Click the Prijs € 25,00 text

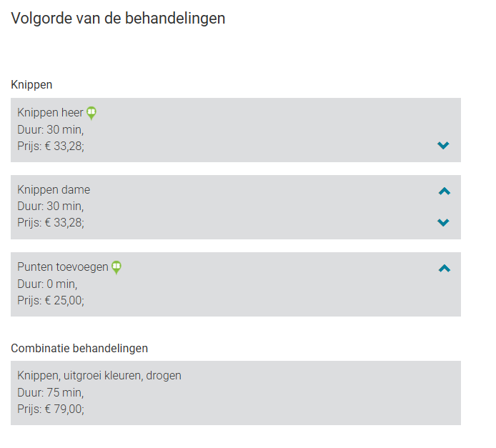tap(51, 300)
